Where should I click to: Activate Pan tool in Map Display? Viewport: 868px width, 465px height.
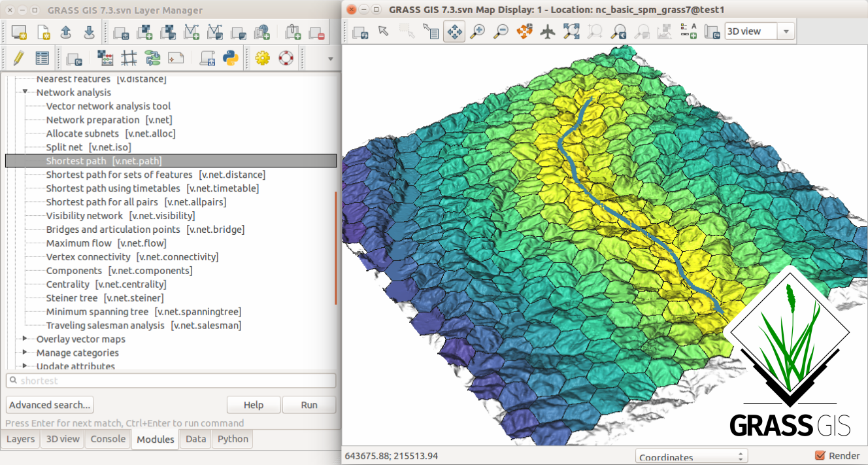click(454, 31)
